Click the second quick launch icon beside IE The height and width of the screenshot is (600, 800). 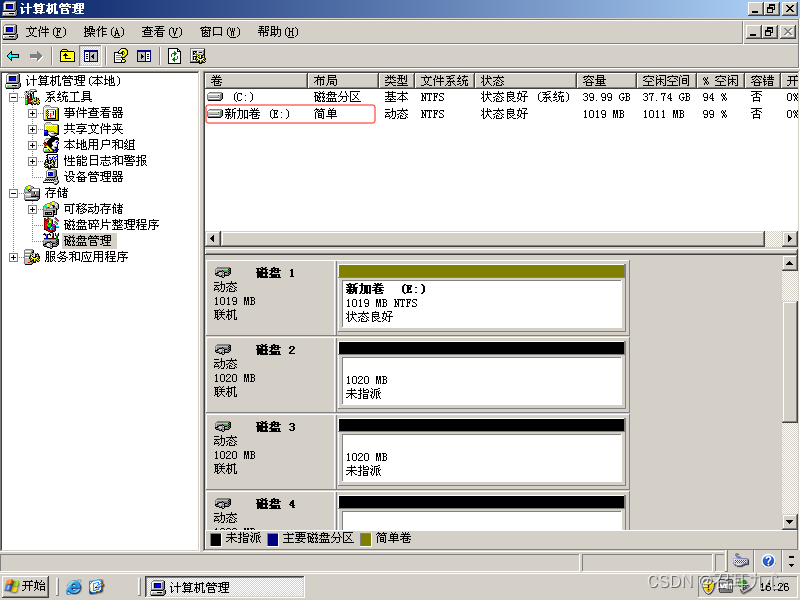click(96, 587)
